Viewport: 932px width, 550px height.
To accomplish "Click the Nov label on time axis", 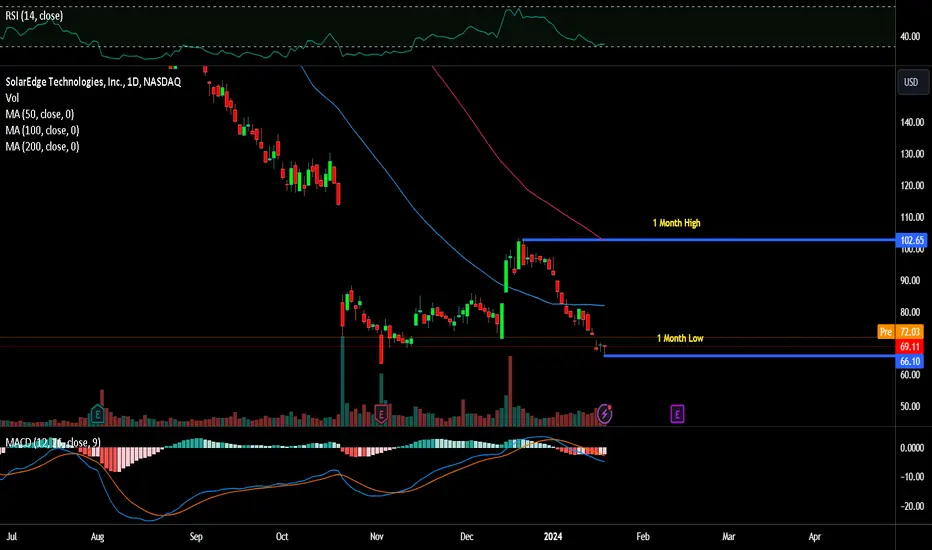I will (x=377, y=536).
